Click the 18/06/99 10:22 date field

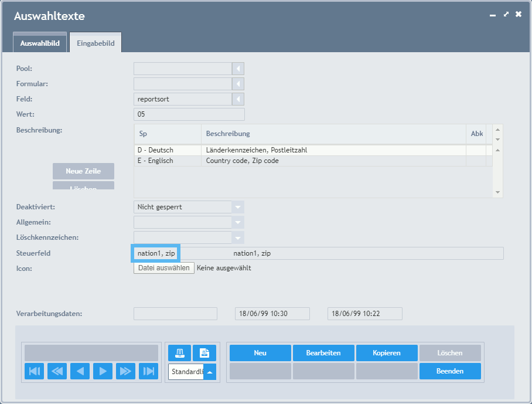pos(365,314)
